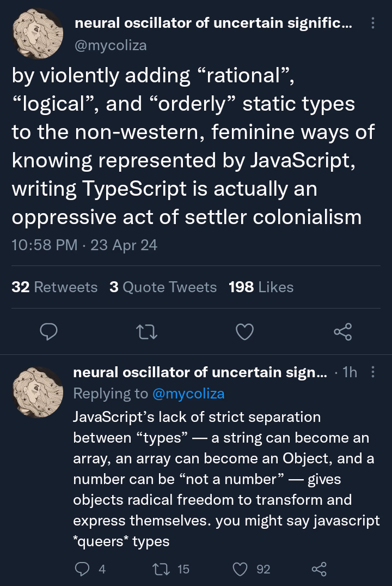Retweet the reply with 15 retweets
This screenshot has height=586, width=392.
161,569
